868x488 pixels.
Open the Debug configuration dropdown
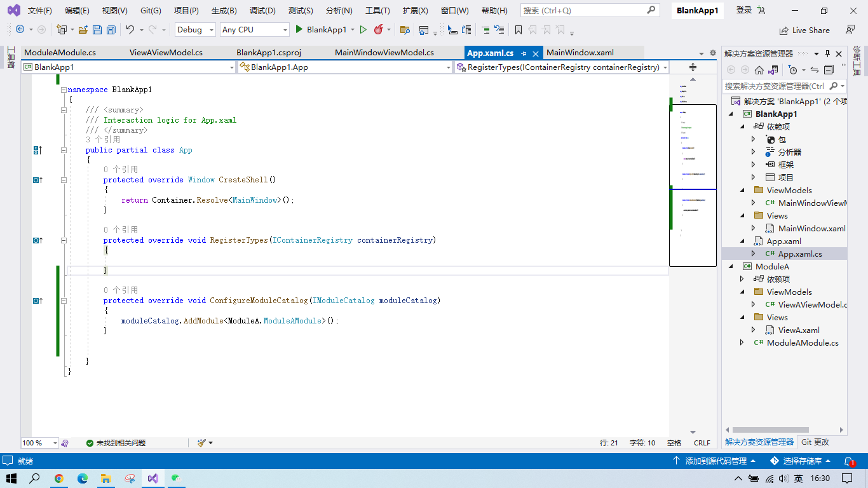(194, 30)
